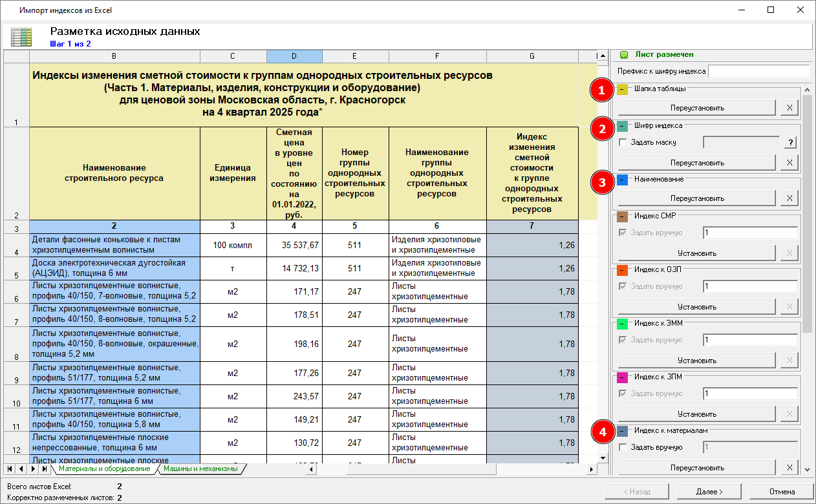Click the Префикс к шифру индекса field
Image resolution: width=816 pixels, height=504 pixels.
(x=758, y=71)
